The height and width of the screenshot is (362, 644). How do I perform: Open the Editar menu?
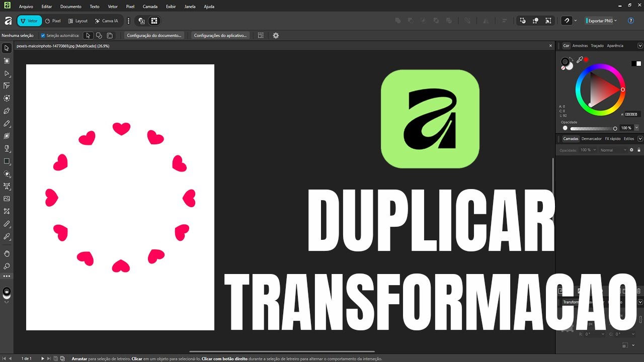point(47,7)
